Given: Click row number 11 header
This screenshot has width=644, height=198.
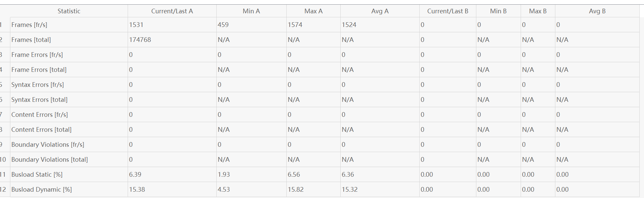Looking at the screenshot, I should [3, 174].
